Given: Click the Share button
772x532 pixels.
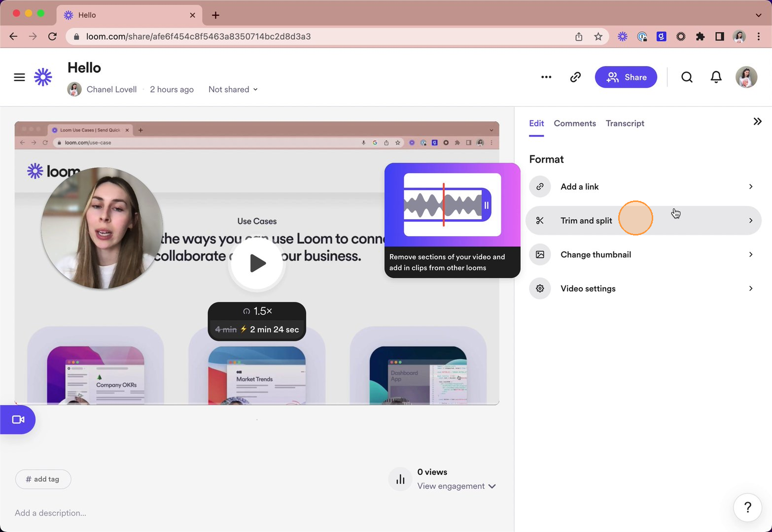Looking at the screenshot, I should coord(626,77).
